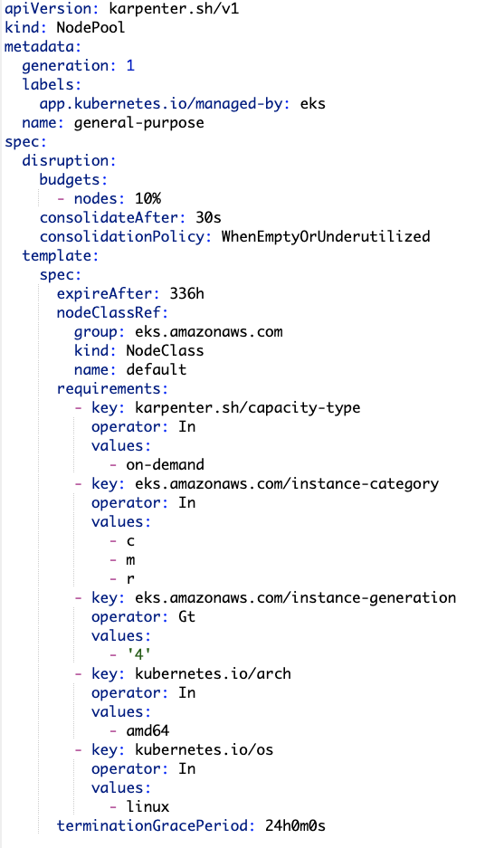
Task: Click the 'karpenter.sh/capacity-type' key line
Action: 217,407
